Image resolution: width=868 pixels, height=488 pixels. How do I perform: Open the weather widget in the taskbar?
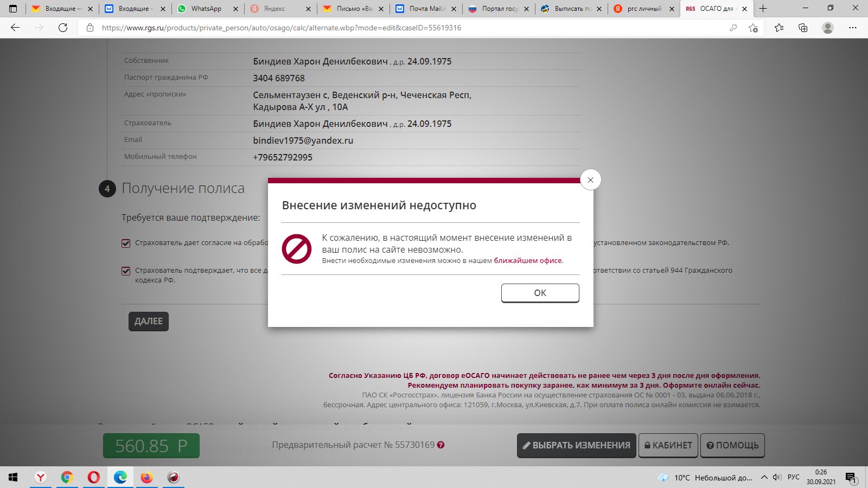pyautogui.click(x=705, y=478)
